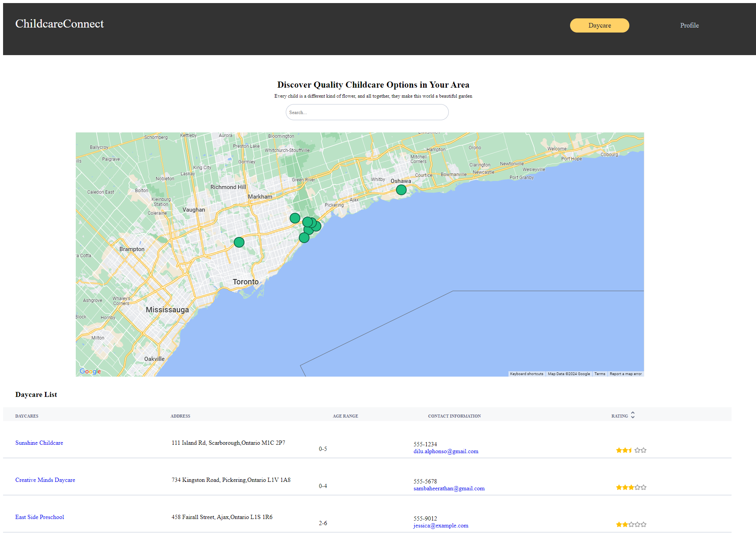Click the southernmost green marker on the lakeshore
Viewport: 756px width, 550px height.
304,238
